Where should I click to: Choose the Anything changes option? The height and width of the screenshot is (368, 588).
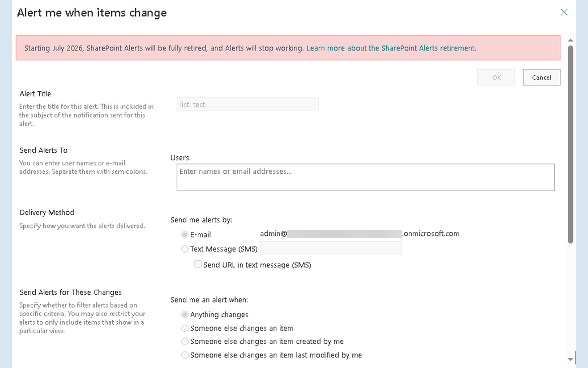185,315
